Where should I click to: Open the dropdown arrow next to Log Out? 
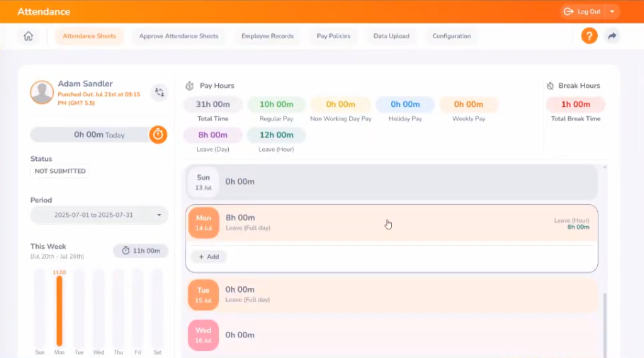(611, 11)
